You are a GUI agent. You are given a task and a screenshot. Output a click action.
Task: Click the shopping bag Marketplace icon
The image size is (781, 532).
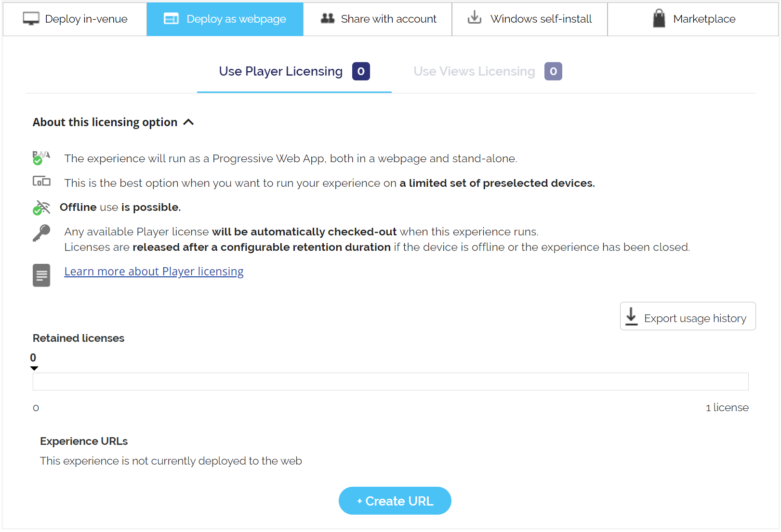[x=659, y=18]
